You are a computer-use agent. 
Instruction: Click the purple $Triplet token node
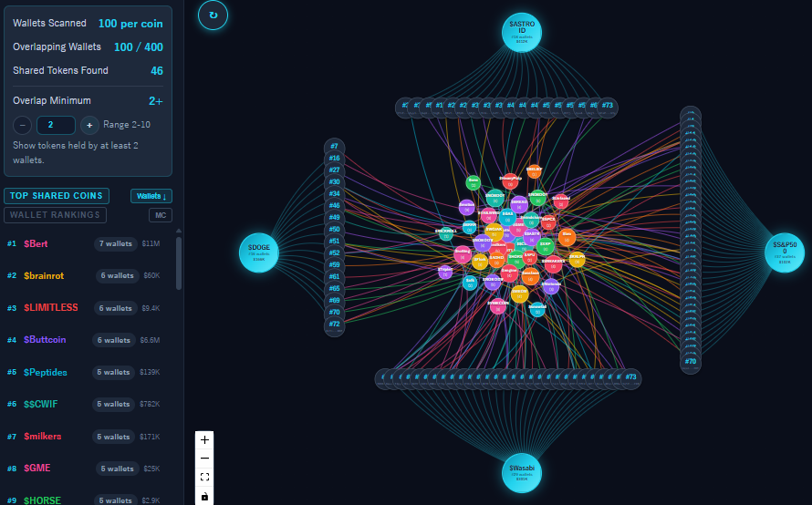445,273
